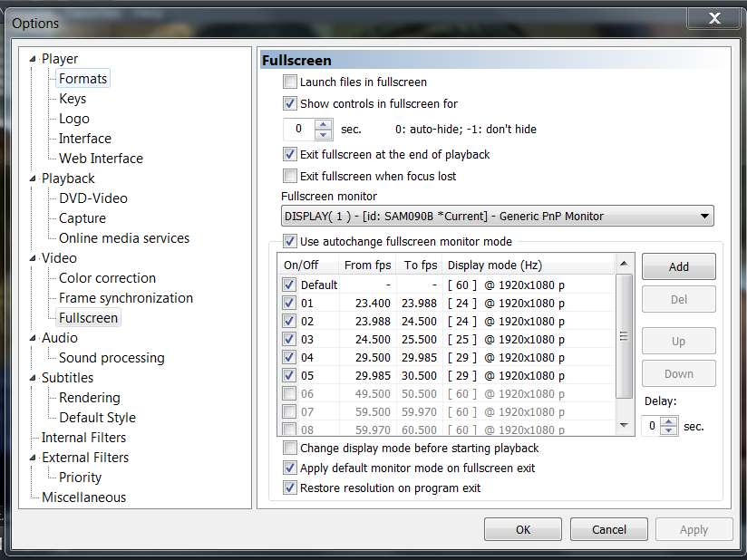
Task: Toggle row 03 display mode checkbox
Action: coord(288,339)
